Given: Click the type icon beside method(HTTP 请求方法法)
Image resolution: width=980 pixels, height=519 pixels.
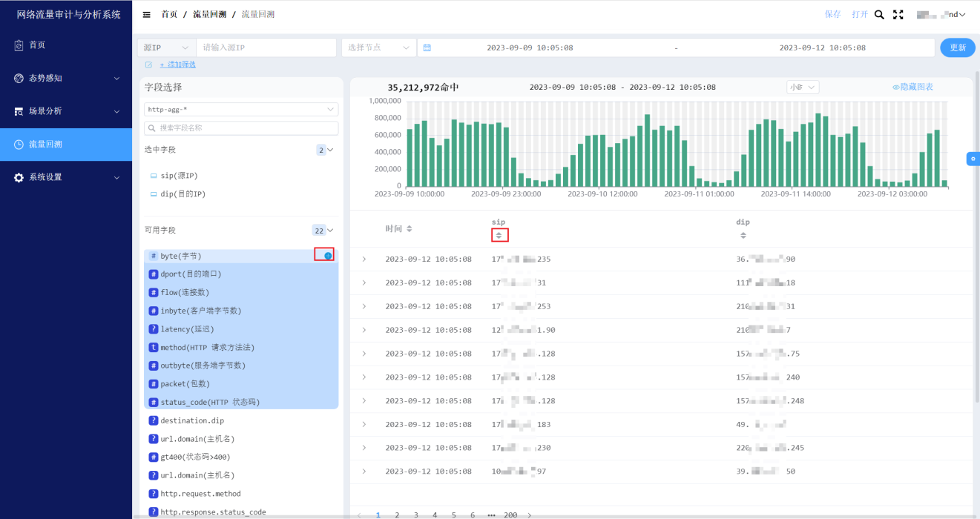Looking at the screenshot, I should 154,347.
